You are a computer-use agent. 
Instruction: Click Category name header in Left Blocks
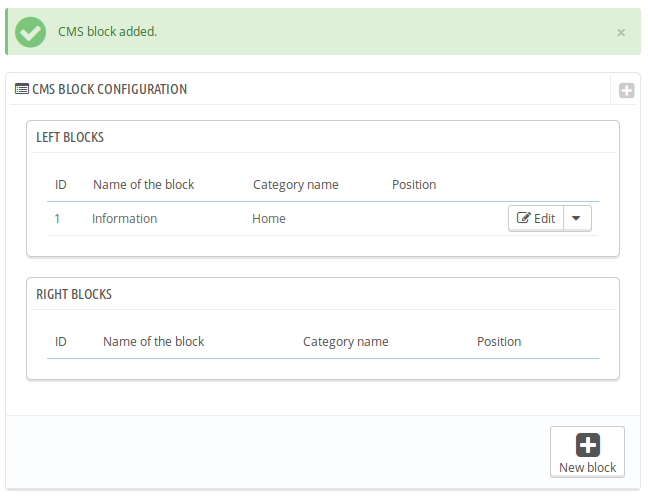coord(295,184)
